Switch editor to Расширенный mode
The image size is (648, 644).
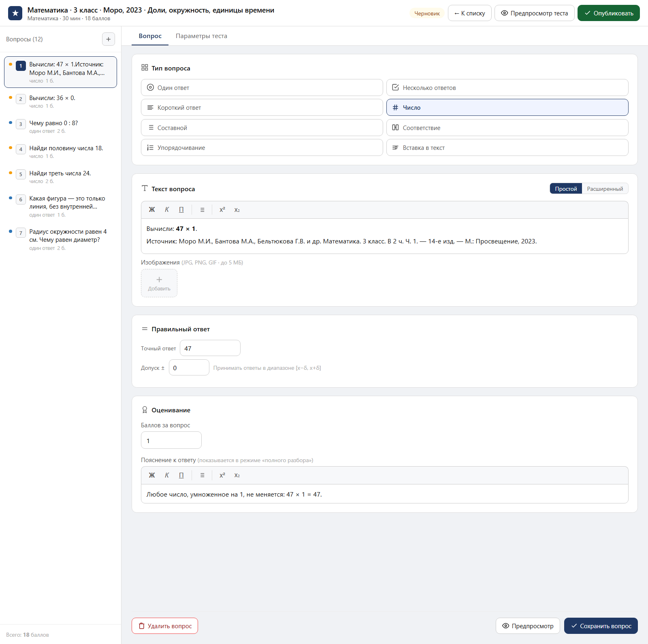(x=605, y=189)
